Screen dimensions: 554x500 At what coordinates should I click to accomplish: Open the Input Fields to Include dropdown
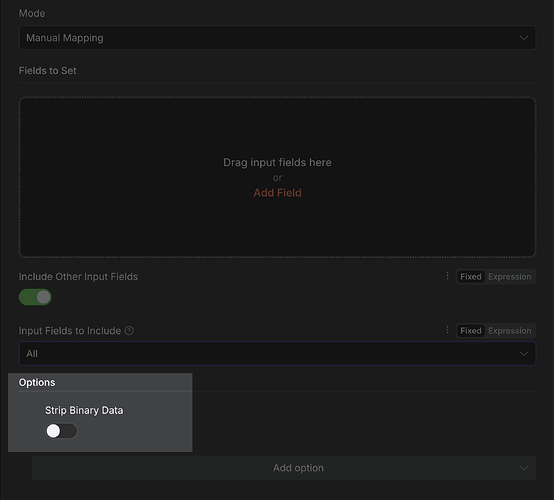click(x=277, y=354)
